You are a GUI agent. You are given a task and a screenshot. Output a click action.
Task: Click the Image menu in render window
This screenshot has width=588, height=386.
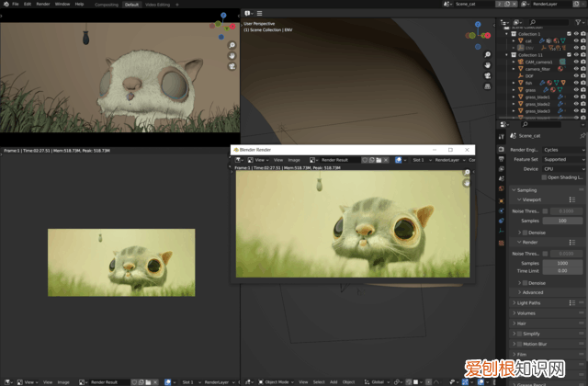pyautogui.click(x=294, y=160)
